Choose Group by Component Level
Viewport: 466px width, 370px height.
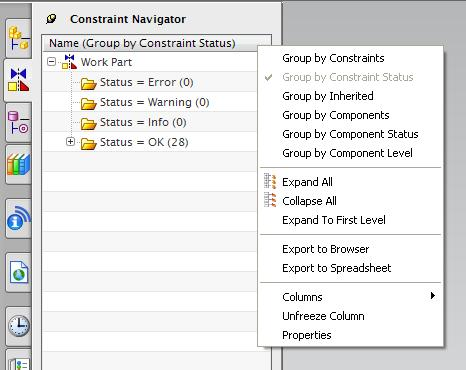[x=347, y=153]
